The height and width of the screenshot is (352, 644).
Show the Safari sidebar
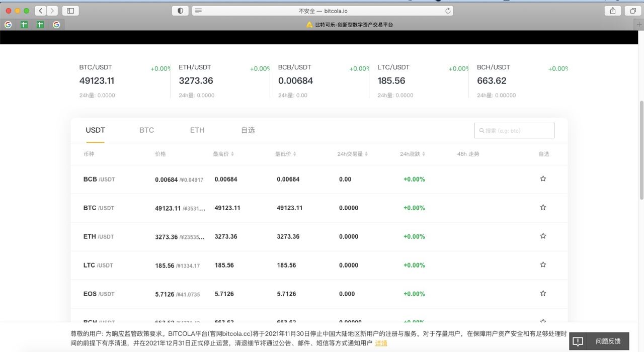tap(70, 11)
